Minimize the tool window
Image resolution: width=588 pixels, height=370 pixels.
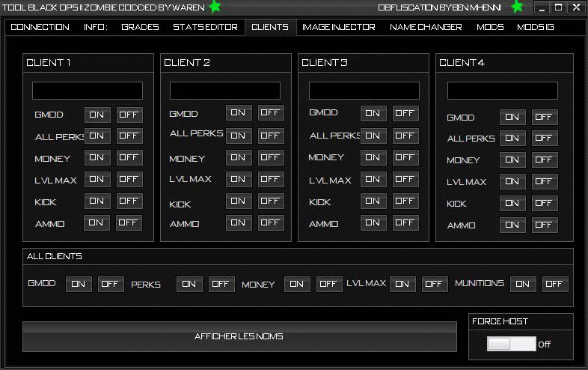[x=542, y=7]
